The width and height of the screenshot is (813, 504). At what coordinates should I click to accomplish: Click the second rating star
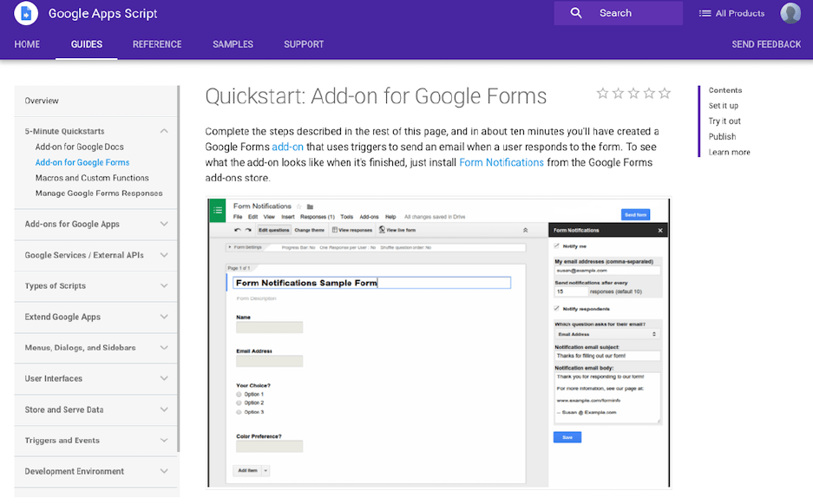(x=619, y=94)
